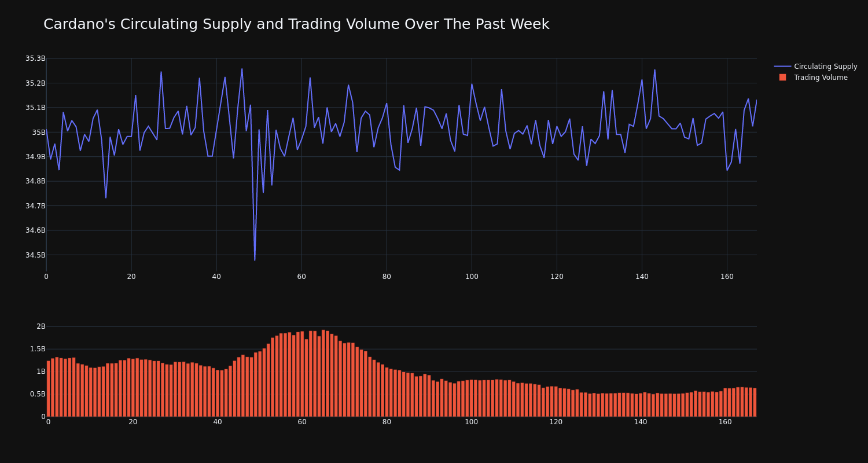Click the 1.5B label on volume axis

tap(37, 349)
